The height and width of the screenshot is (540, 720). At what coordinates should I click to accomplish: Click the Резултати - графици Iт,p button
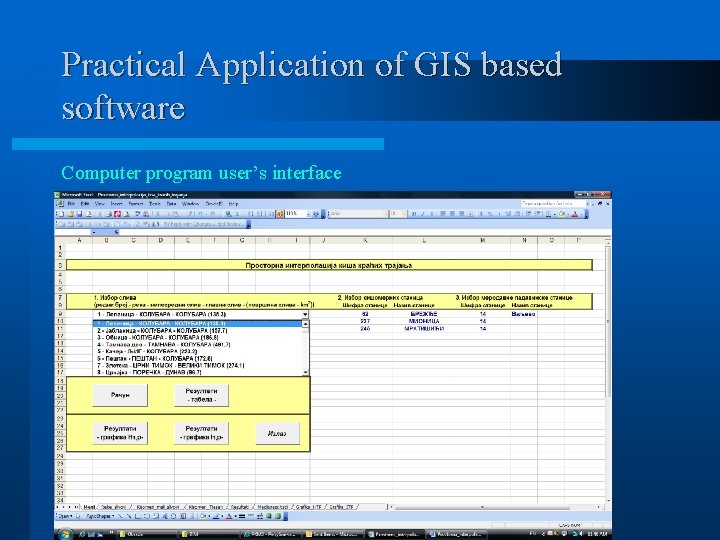pyautogui.click(x=201, y=433)
